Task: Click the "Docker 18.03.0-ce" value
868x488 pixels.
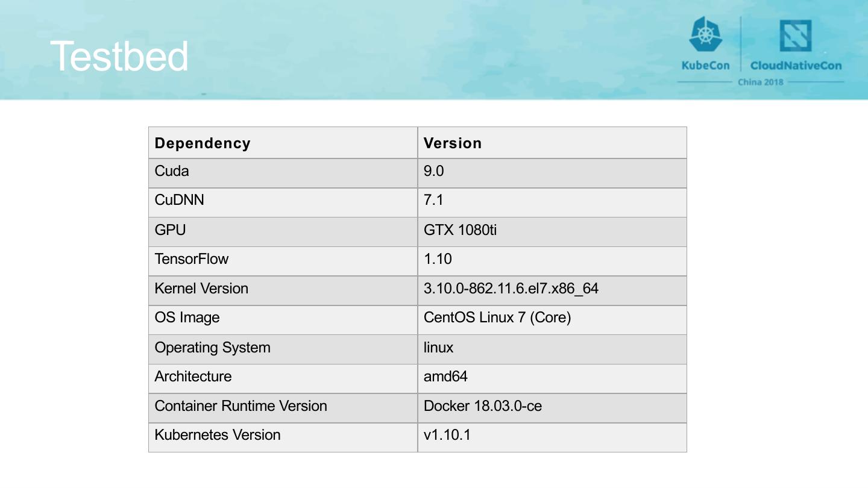Action: tap(483, 406)
